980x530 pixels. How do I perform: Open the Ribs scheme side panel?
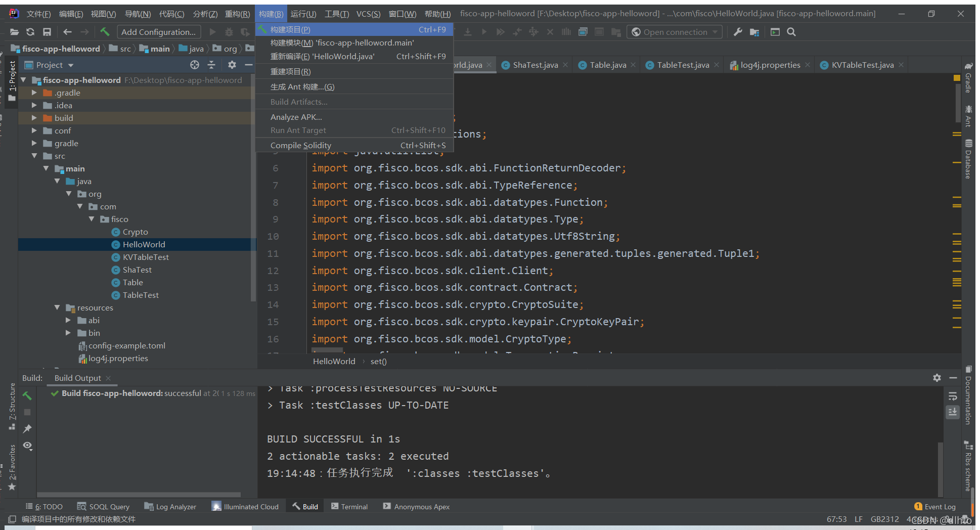point(968,466)
